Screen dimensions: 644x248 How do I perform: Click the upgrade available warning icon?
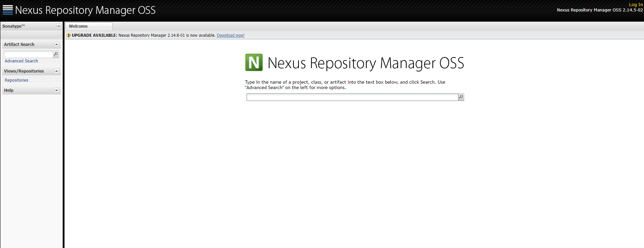point(68,35)
